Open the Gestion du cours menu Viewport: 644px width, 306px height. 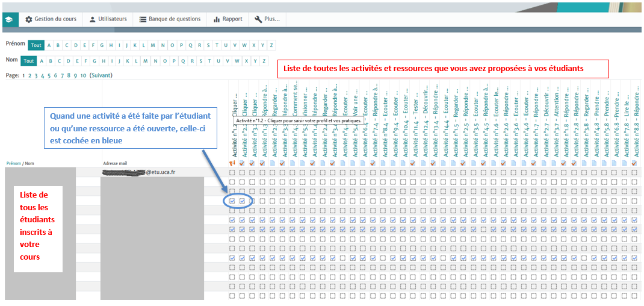(55, 19)
